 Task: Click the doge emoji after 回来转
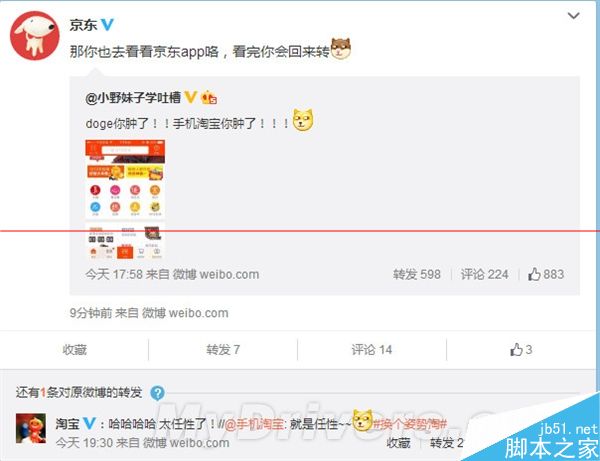pos(341,49)
